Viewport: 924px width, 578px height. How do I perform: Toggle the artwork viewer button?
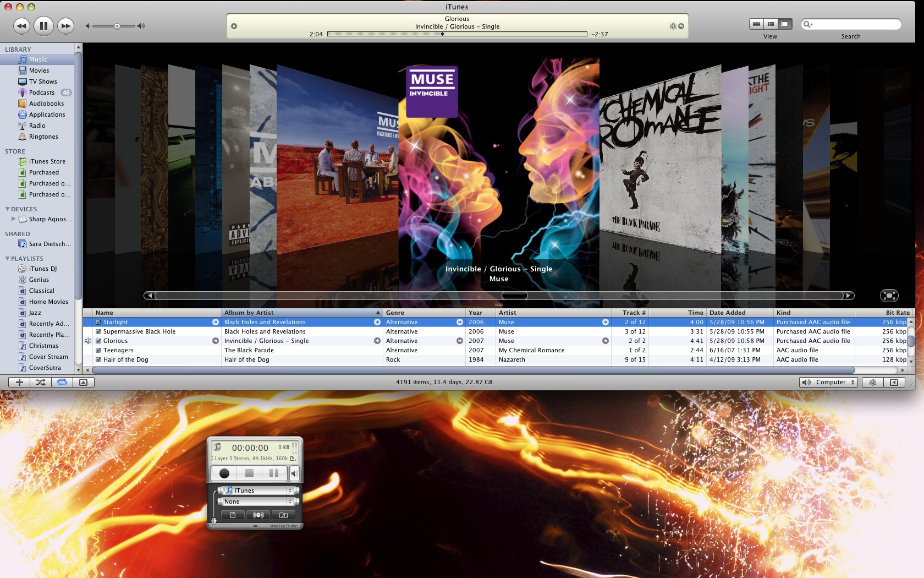click(84, 382)
